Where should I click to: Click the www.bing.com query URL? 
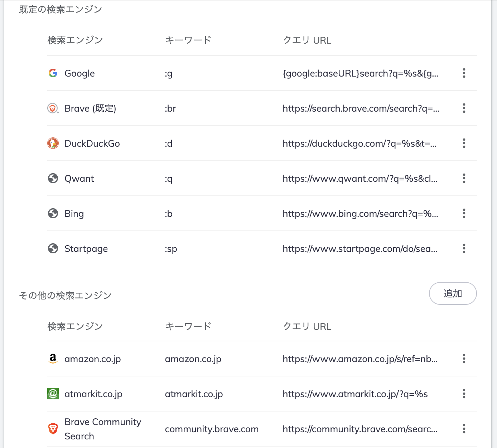click(x=360, y=214)
